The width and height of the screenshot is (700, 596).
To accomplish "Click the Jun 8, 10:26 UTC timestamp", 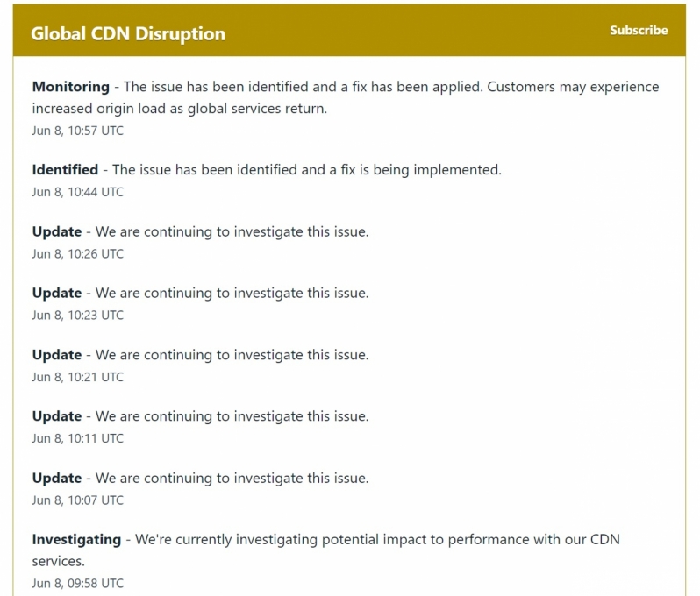I will click(x=78, y=254).
